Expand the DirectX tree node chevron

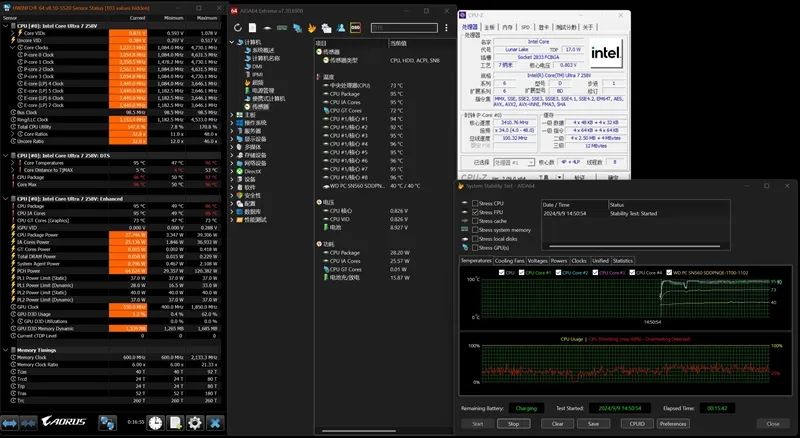click(232, 172)
